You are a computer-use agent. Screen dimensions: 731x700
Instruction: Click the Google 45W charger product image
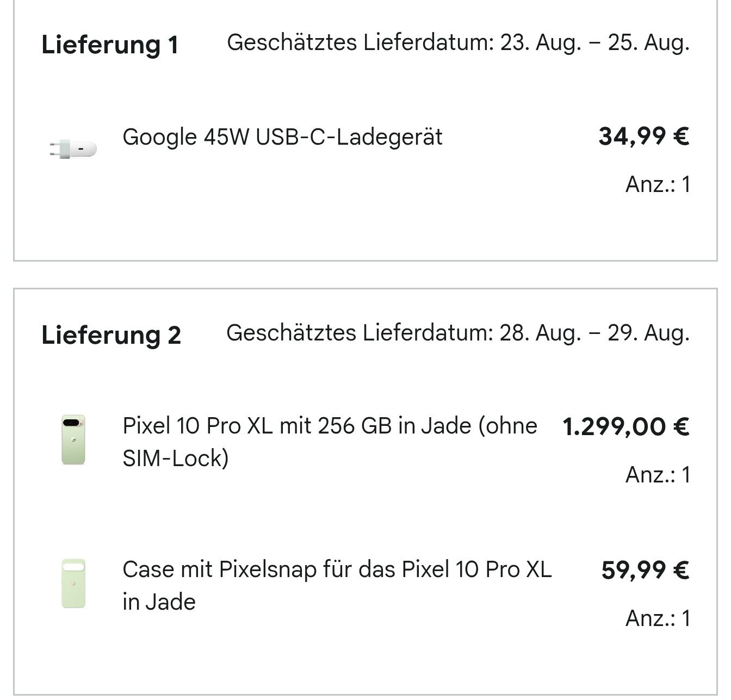coord(73,148)
